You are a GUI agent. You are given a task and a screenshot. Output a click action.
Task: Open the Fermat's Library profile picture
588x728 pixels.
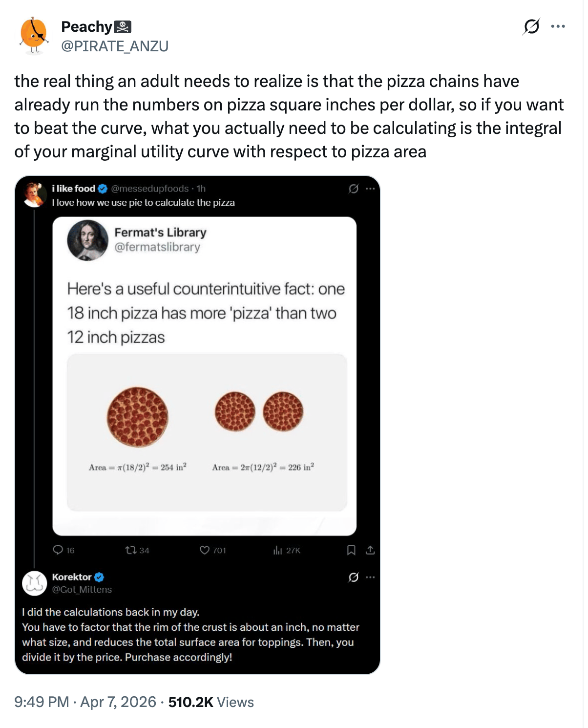coord(88,240)
